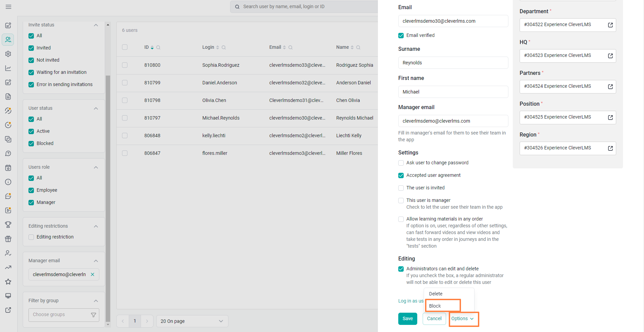Open Position #304525 external link icon
This screenshot has width=644, height=332.
click(610, 118)
